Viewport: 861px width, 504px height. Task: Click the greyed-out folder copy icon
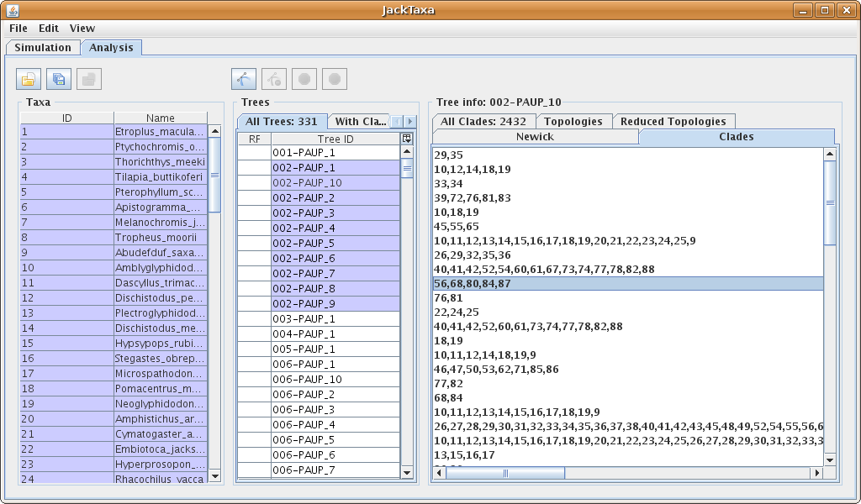[x=89, y=80]
